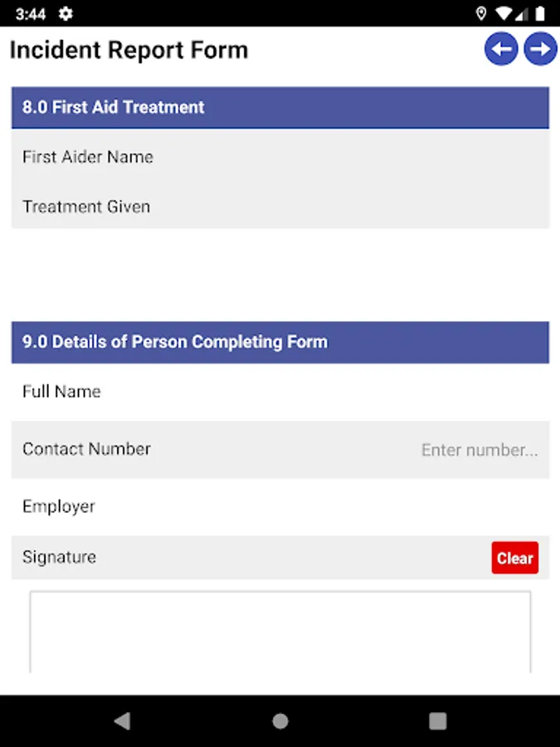Viewport: 560px width, 747px height.
Task: Clear the signature with Clear button
Action: [x=514, y=558]
